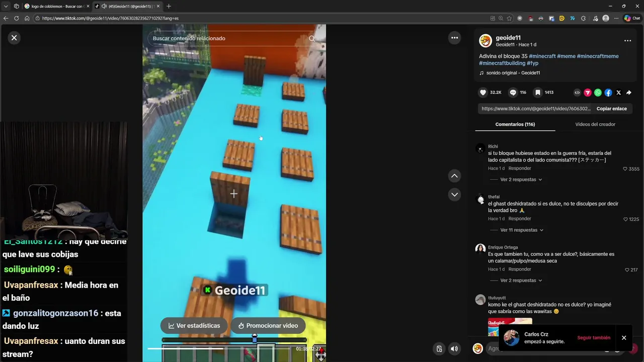
Task: Open post options menu beside geoide11
Action: tap(627, 41)
